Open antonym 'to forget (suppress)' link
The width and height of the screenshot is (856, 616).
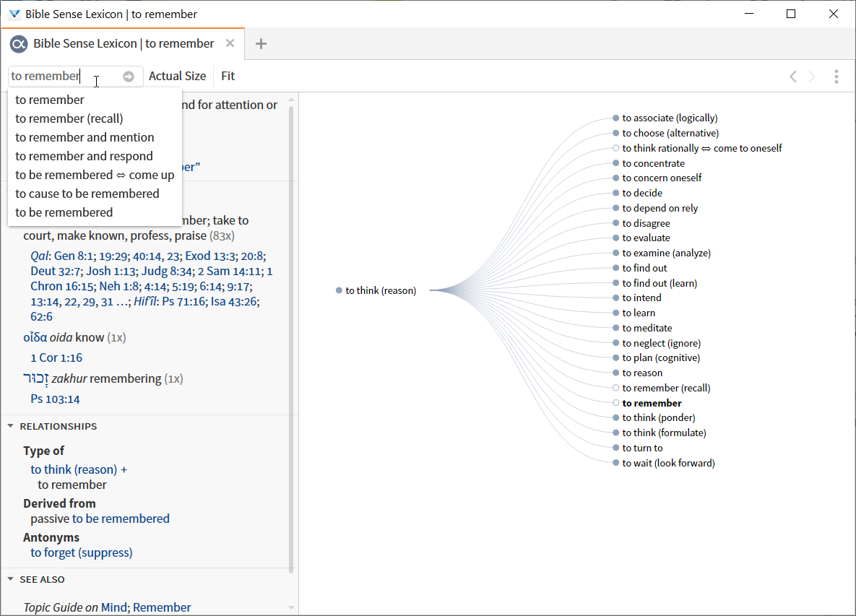[82, 552]
